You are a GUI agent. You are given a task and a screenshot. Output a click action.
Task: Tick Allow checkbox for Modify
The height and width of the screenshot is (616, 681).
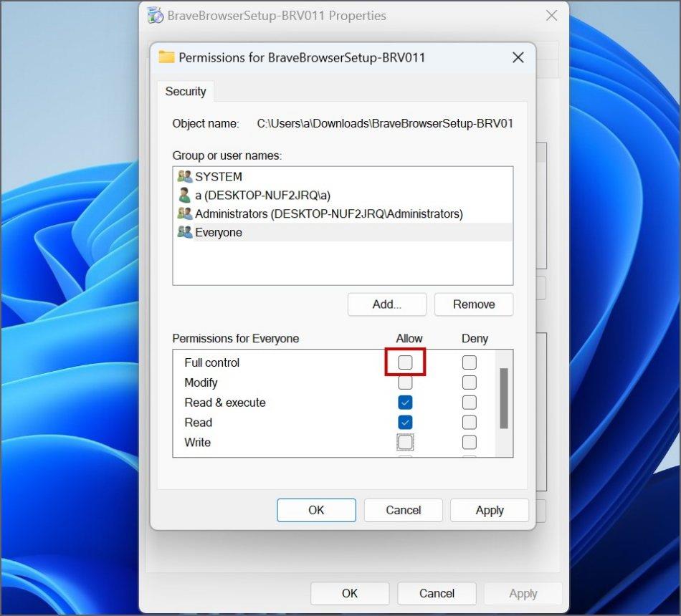[405, 382]
